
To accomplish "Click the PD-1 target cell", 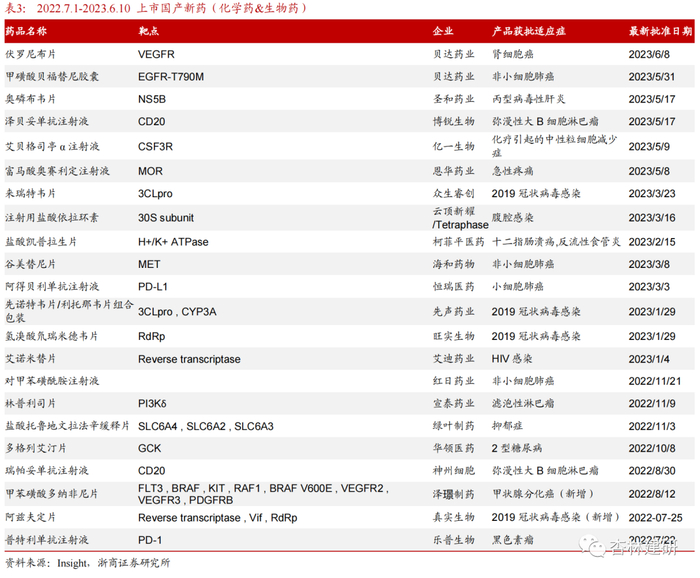I will [150, 540].
